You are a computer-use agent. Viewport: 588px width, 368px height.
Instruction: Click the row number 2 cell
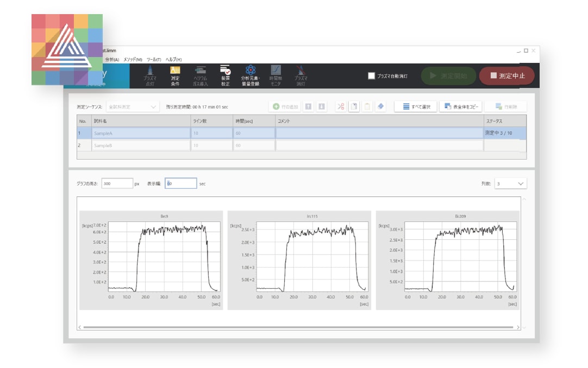click(x=84, y=145)
